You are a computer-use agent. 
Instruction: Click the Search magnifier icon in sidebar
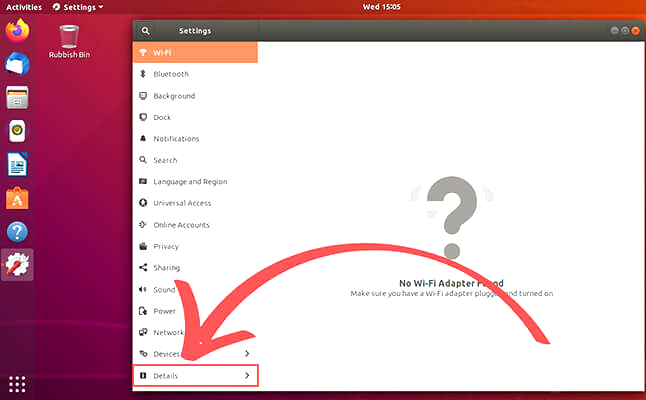pyautogui.click(x=143, y=160)
